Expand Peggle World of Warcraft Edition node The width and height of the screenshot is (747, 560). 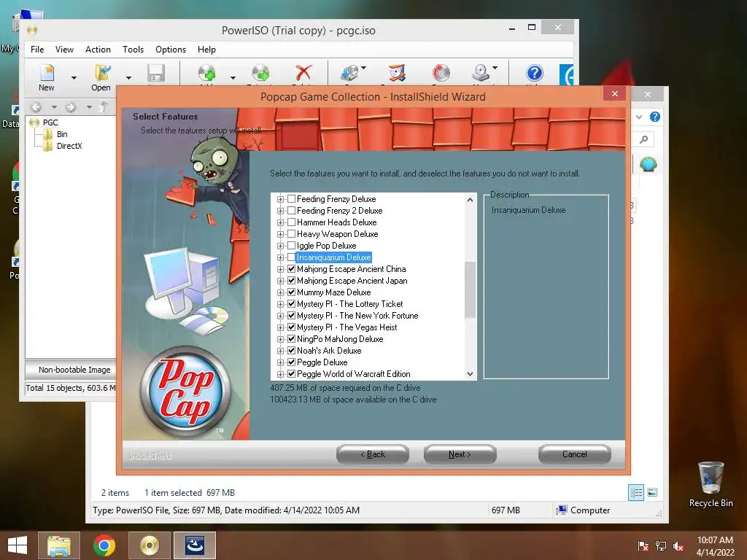(281, 374)
